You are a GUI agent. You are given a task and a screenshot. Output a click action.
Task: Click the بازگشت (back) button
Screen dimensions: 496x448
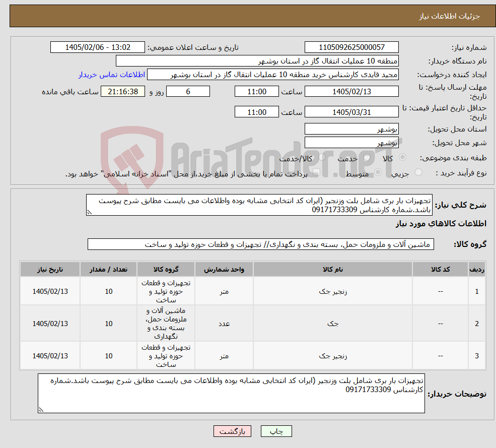(232, 431)
